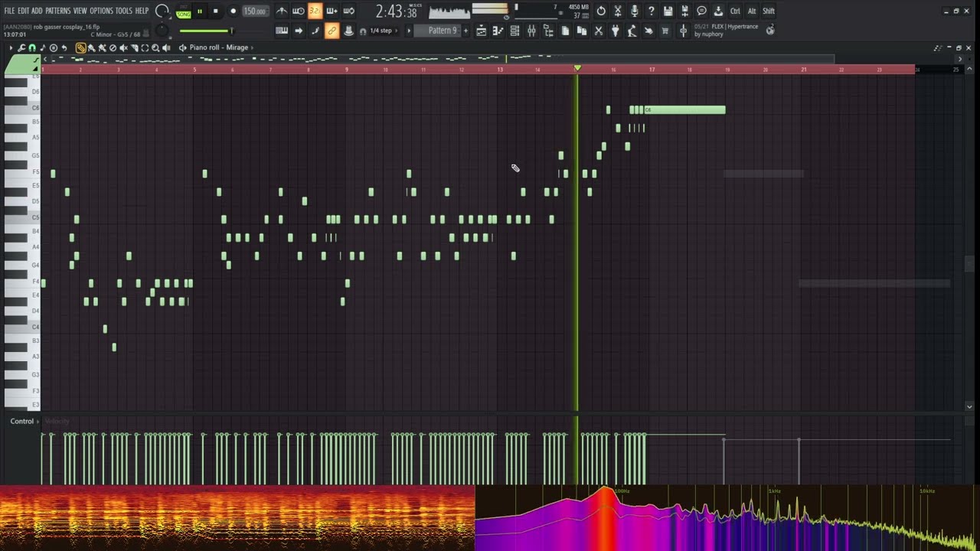The image size is (980, 551).
Task: Open the FILE menu
Action: point(9,11)
